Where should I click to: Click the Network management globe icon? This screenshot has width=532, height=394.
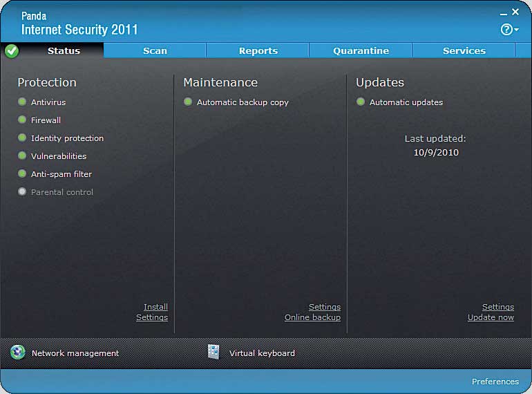click(x=18, y=353)
